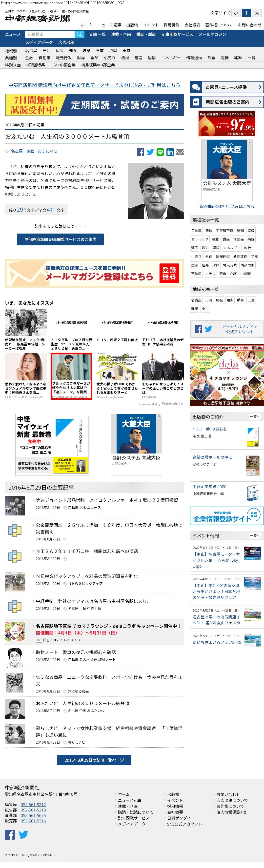Open 記事一覧 nav menu

pyautogui.click(x=98, y=34)
